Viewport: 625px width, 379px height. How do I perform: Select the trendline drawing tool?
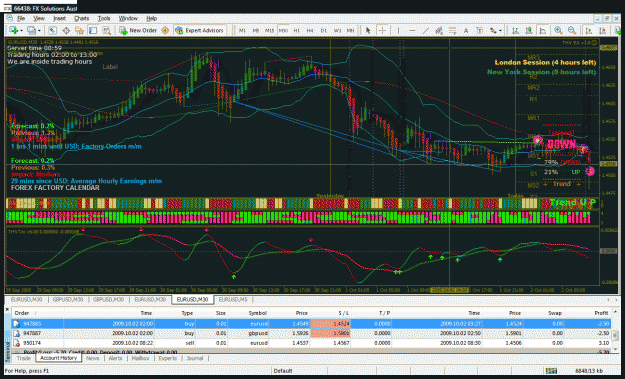[x=425, y=30]
